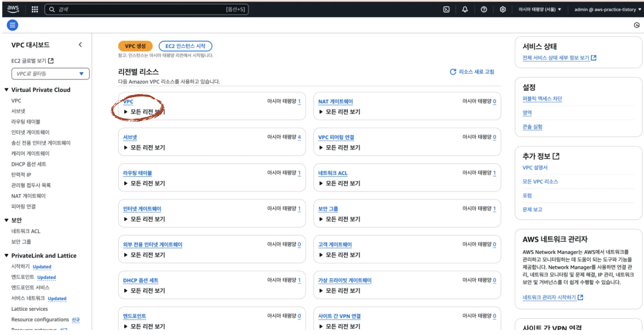The width and height of the screenshot is (644, 335).
Task: Open the 사이트 간 VPN 연결 card link
Action: (339, 316)
